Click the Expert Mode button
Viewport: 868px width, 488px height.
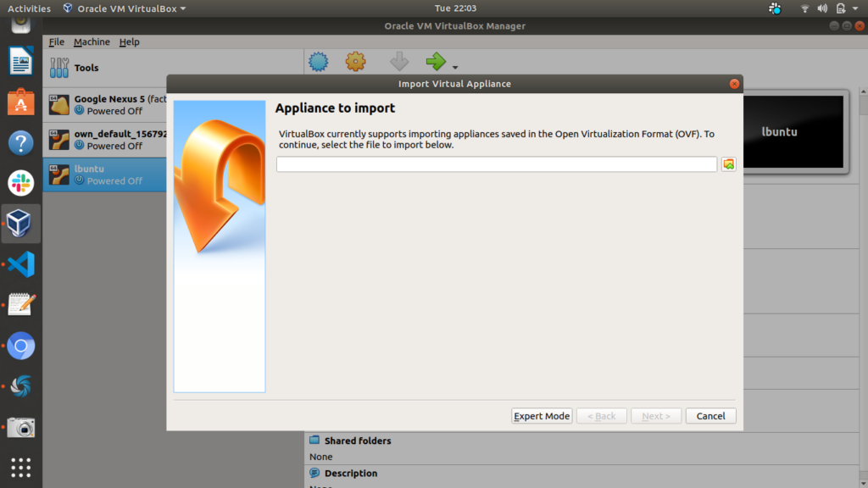(x=542, y=415)
